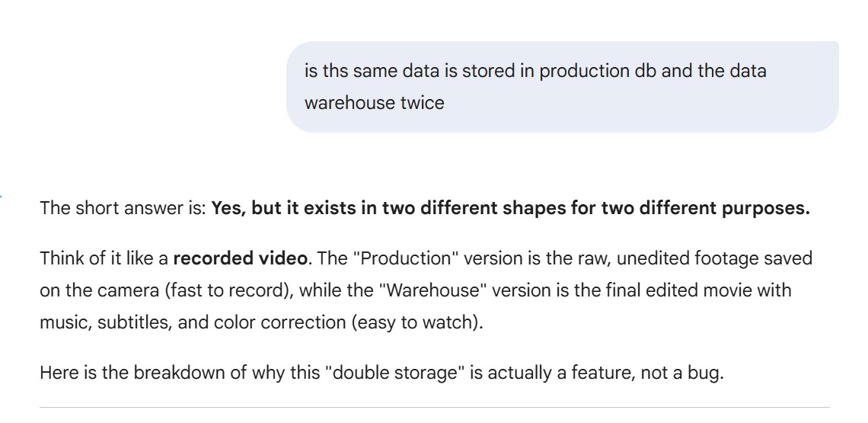Click the phrase "(easy to watch)."
The height and width of the screenshot is (423, 868).
coord(416,322)
